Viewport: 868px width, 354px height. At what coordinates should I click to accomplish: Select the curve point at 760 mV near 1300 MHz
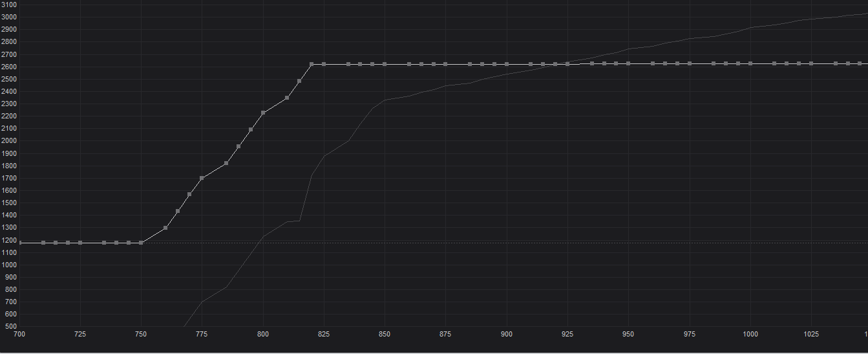coord(165,228)
